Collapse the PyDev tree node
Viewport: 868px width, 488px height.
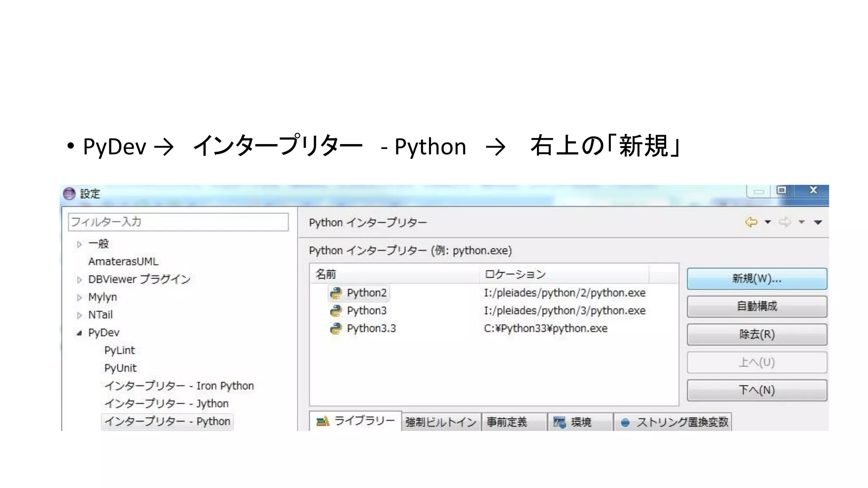click(x=79, y=333)
